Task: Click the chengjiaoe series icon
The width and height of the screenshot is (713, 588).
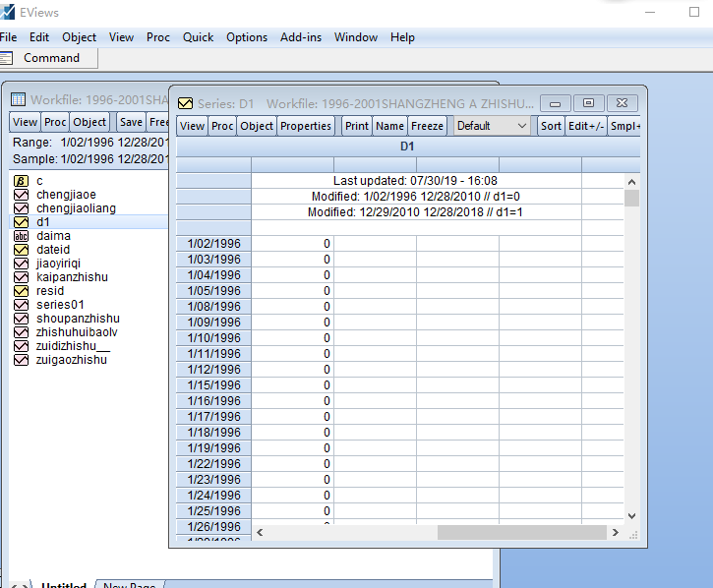Action: click(20, 195)
